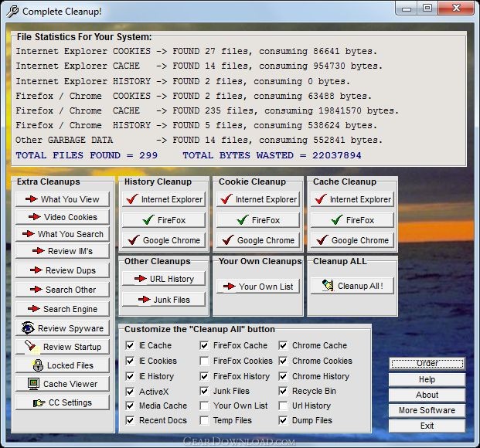Clean FireFox cookies
This screenshot has width=480, height=448.
[258, 220]
